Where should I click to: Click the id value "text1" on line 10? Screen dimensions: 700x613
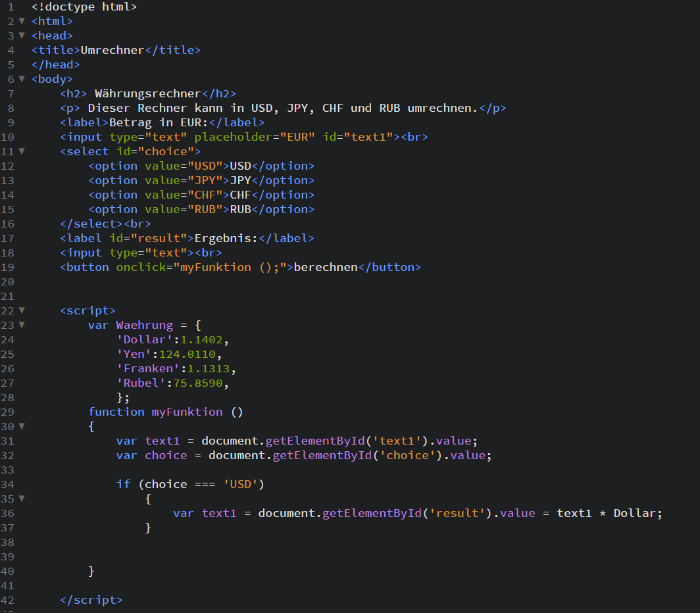click(368, 137)
